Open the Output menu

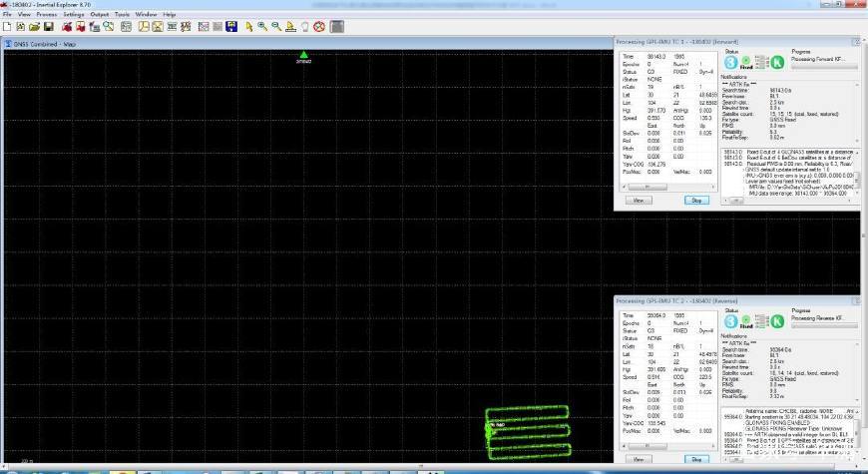coord(99,15)
